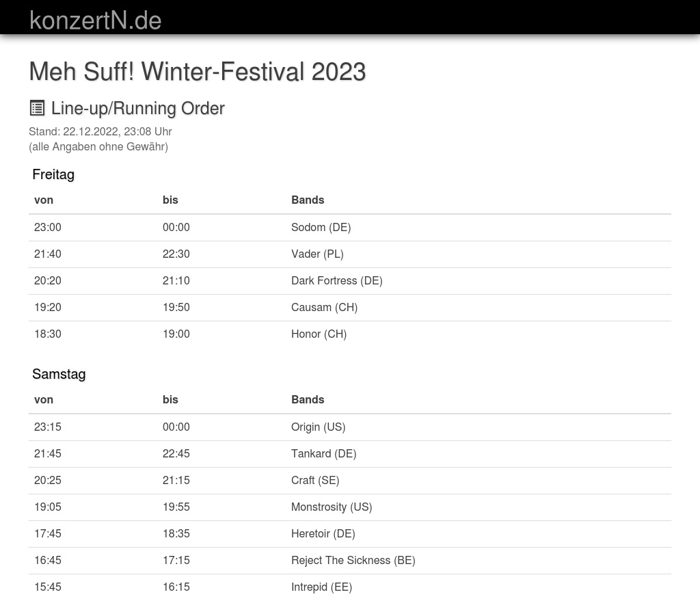This screenshot has width=700, height=614.
Task: Click the Meh Suff! Winter-Festival 2023 heading
Action: point(197,72)
